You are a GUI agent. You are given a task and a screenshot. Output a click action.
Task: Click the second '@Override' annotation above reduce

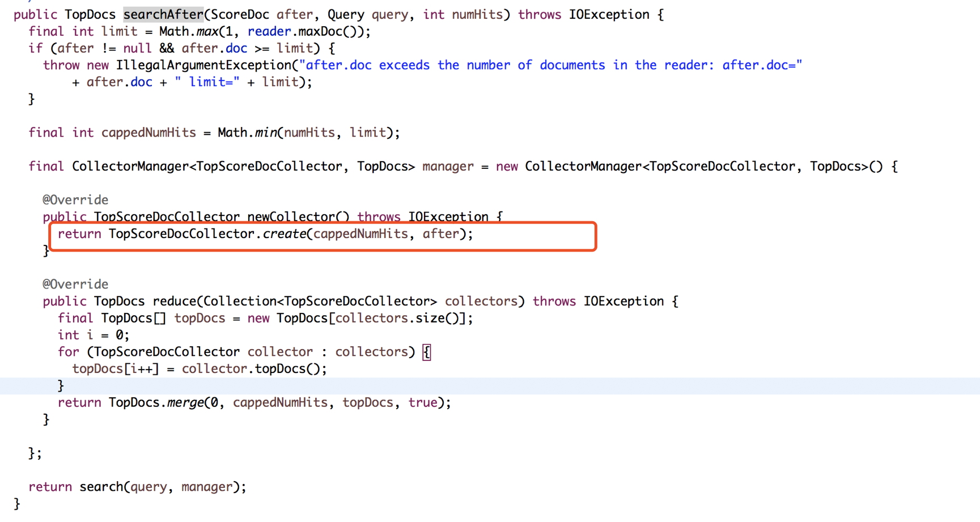click(75, 285)
